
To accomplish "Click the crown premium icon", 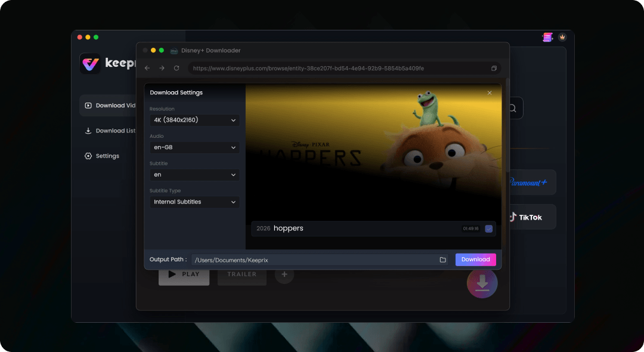I will (562, 37).
